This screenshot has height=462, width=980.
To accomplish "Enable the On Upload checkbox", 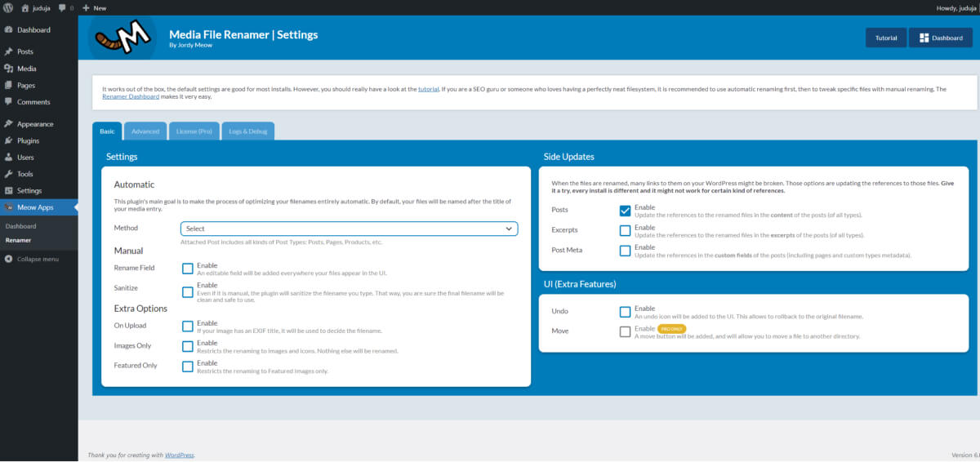I will (x=188, y=327).
